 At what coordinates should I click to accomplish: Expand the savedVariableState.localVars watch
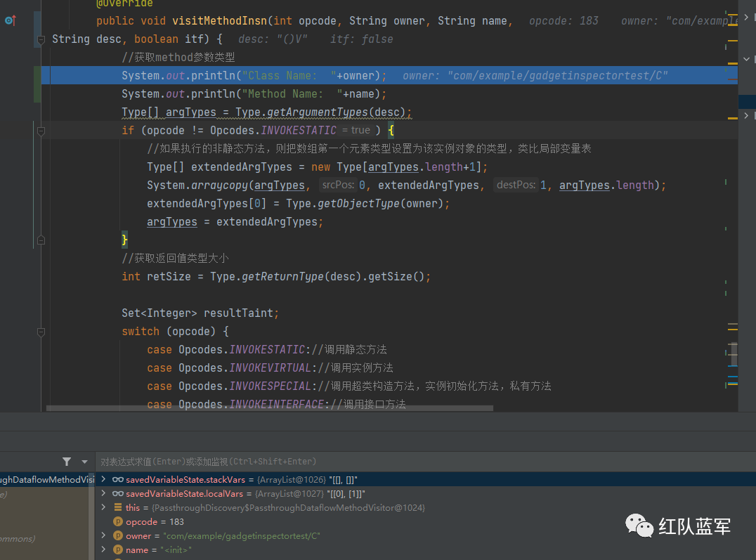tap(103, 493)
